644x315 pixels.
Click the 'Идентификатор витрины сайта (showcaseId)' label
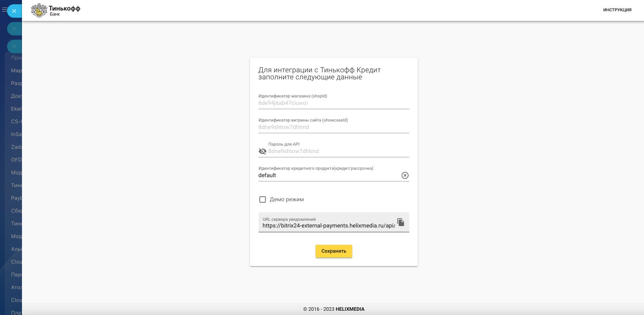click(x=303, y=120)
